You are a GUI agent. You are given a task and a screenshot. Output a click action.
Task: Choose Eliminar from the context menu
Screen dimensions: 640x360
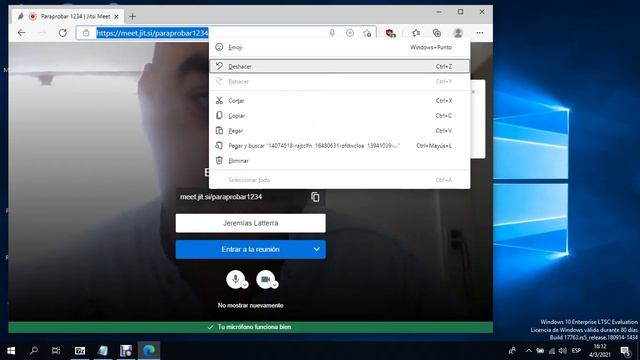339,161
